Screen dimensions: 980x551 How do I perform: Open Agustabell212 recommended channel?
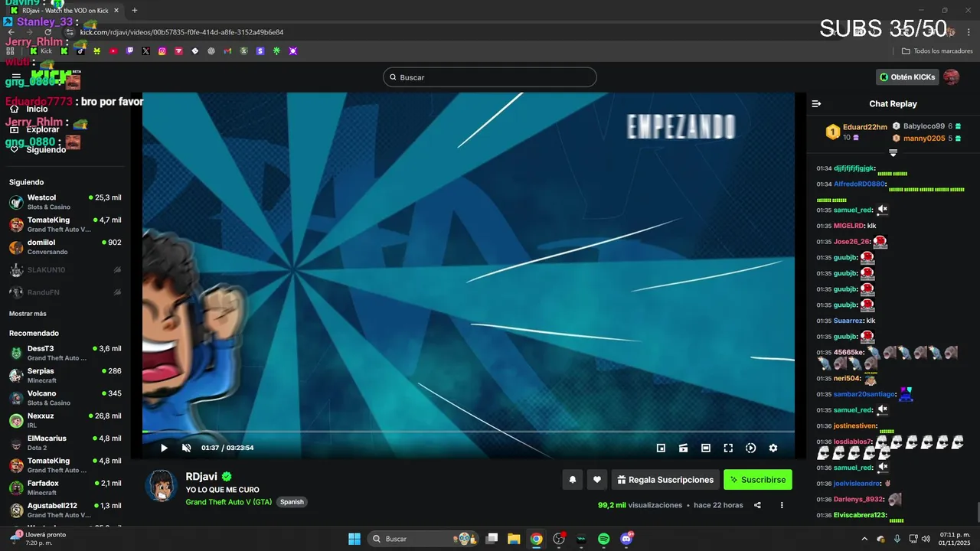coord(65,510)
